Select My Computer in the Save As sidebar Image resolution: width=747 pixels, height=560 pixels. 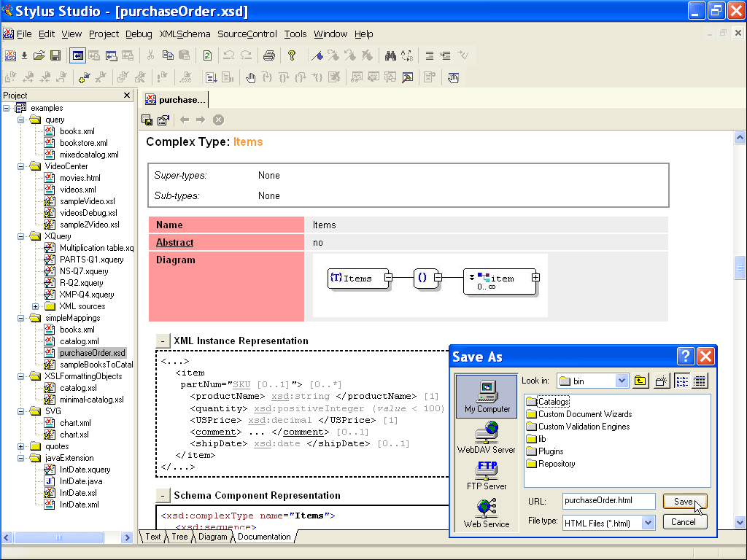(x=486, y=397)
